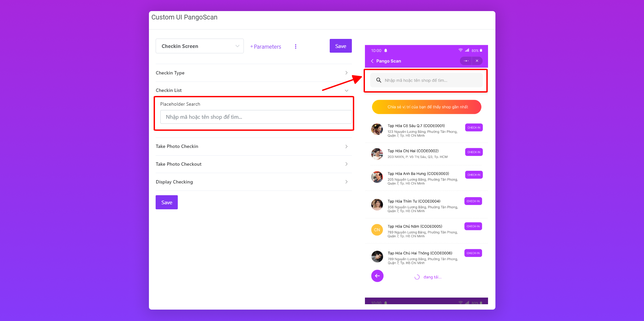Click the + Parameters link
Viewport: 644px width, 321px height.
(x=266, y=47)
